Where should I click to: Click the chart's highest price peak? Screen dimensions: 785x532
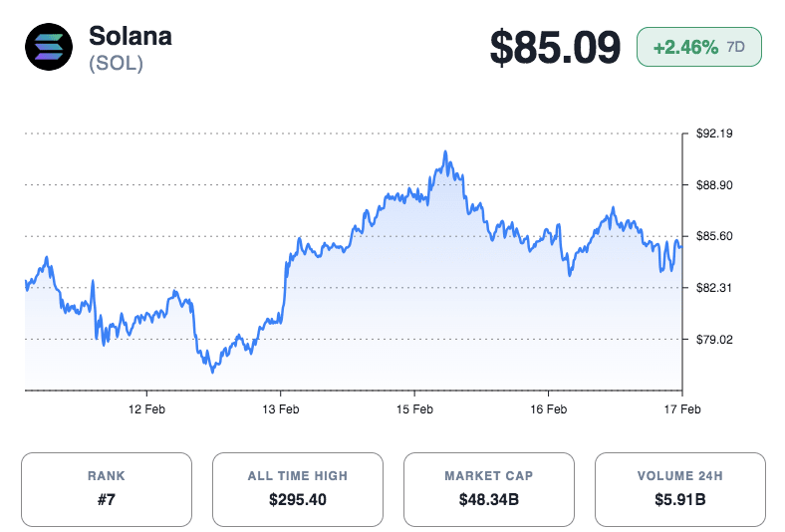(446, 152)
